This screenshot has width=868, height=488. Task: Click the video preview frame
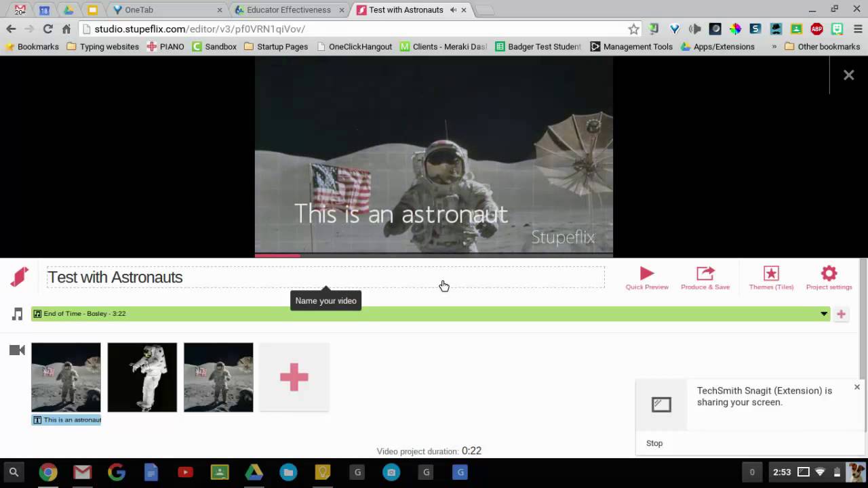(x=434, y=155)
